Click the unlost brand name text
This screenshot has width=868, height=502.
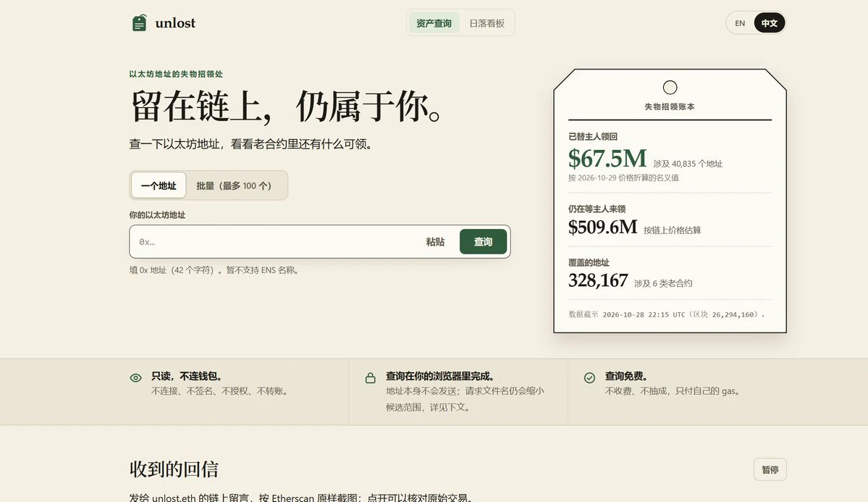(175, 22)
